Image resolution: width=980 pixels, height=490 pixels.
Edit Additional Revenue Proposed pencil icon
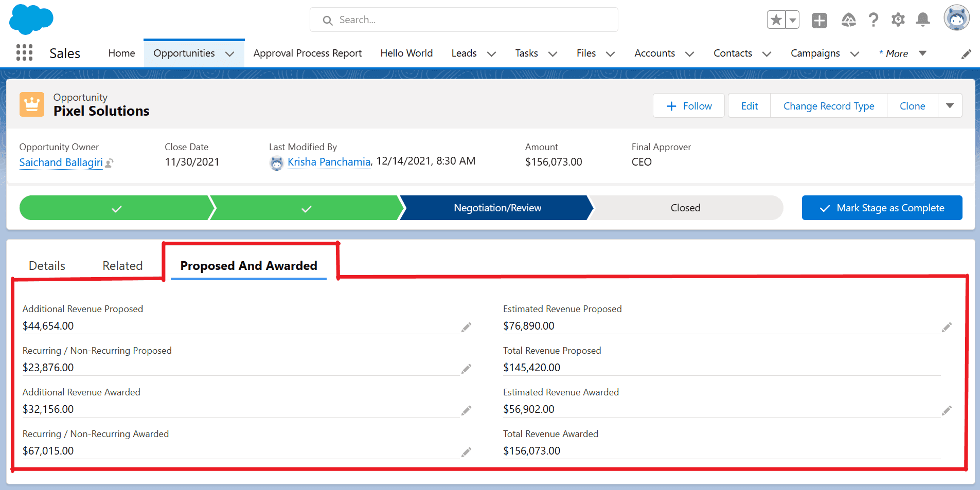tap(466, 327)
